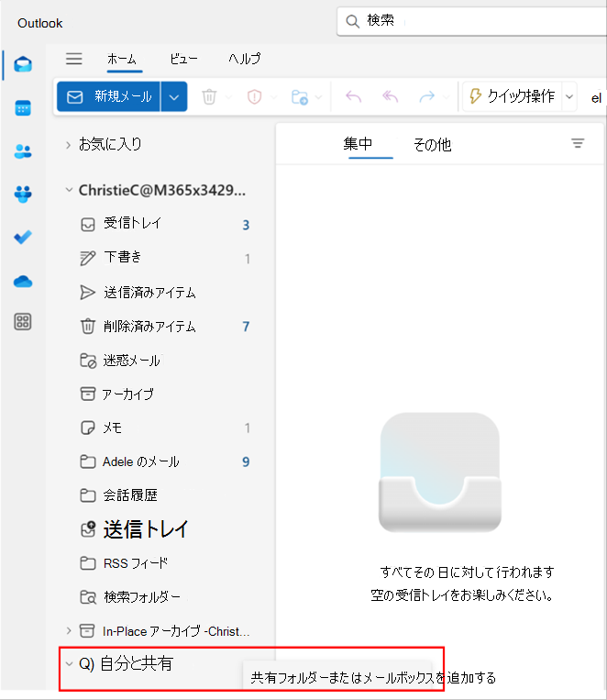Open the ヘルプ tab
Screen dimensions: 607x700
coord(245,59)
